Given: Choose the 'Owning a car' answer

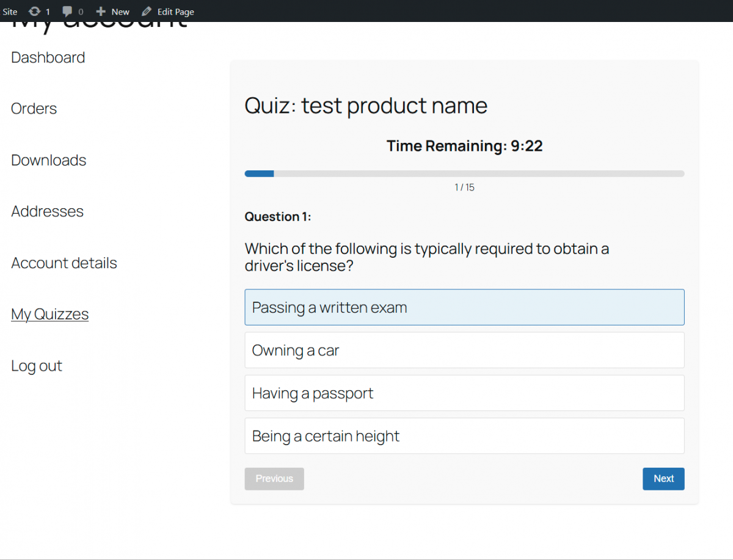Looking at the screenshot, I should pyautogui.click(x=464, y=350).
